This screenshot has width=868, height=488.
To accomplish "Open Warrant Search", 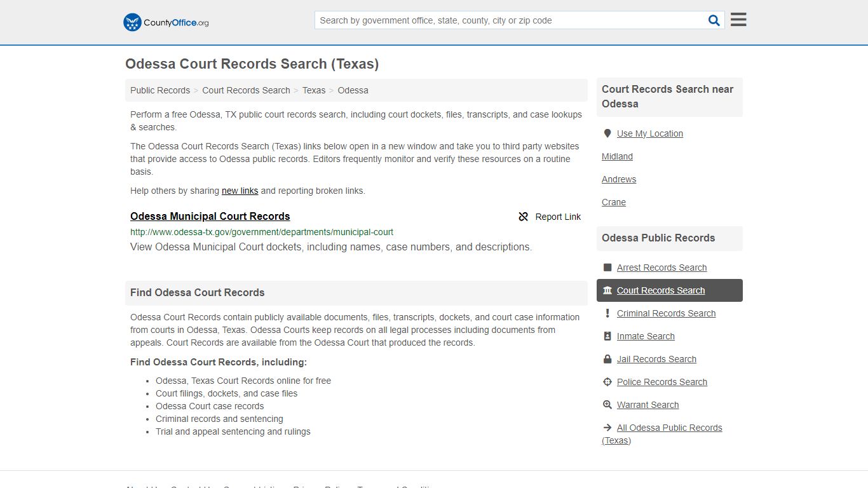I will (648, 405).
